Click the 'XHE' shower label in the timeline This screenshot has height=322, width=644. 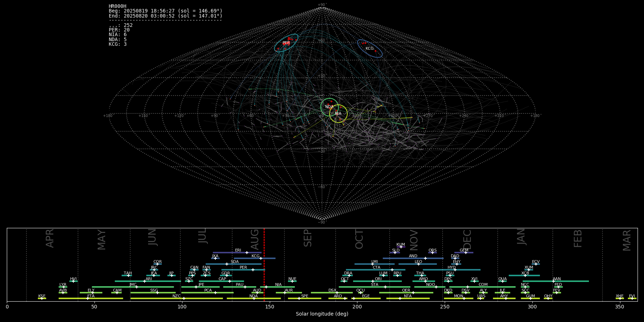pos(620,296)
